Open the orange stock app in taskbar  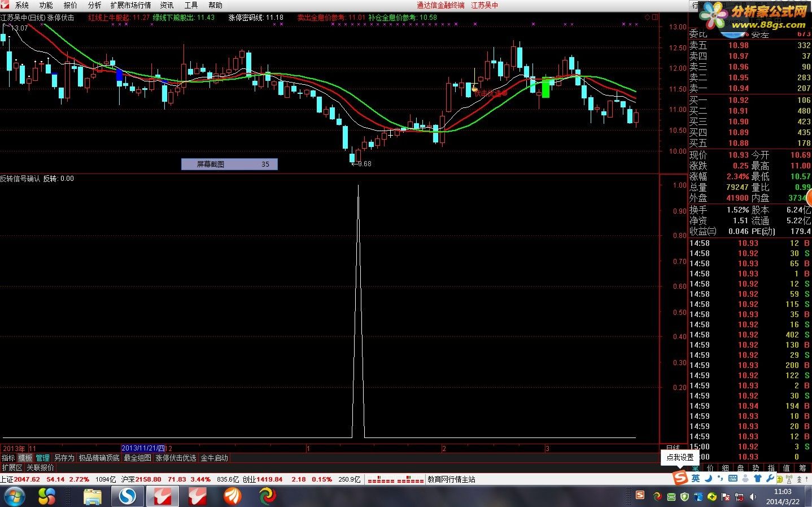click(x=232, y=496)
